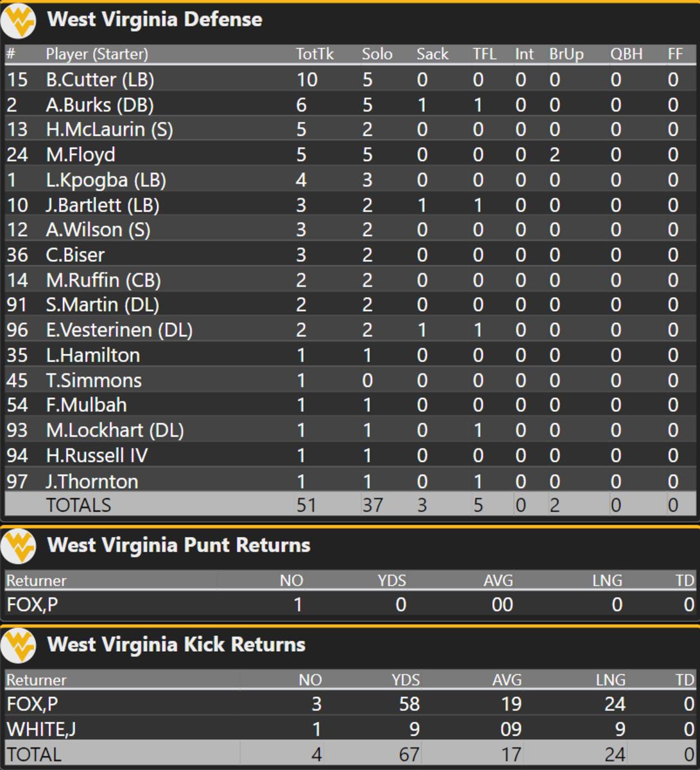Select the Player (Starter) column header

(x=97, y=54)
